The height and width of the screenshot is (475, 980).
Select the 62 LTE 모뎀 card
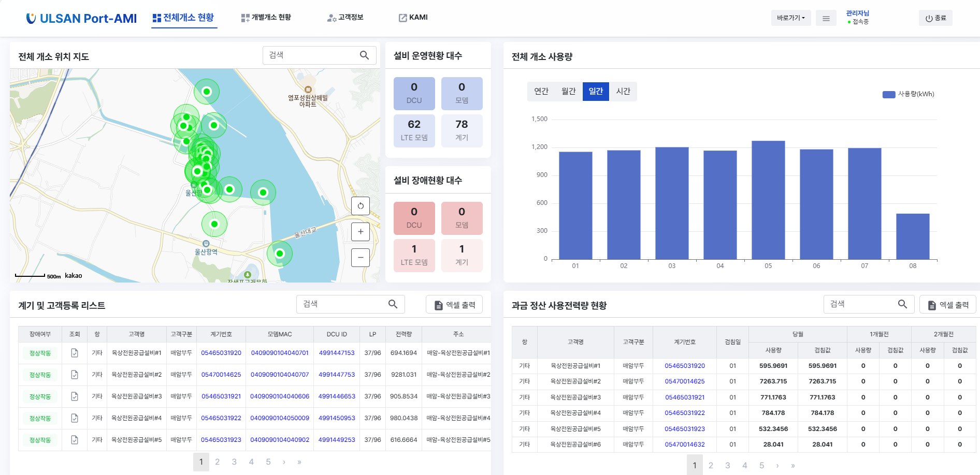coord(414,131)
